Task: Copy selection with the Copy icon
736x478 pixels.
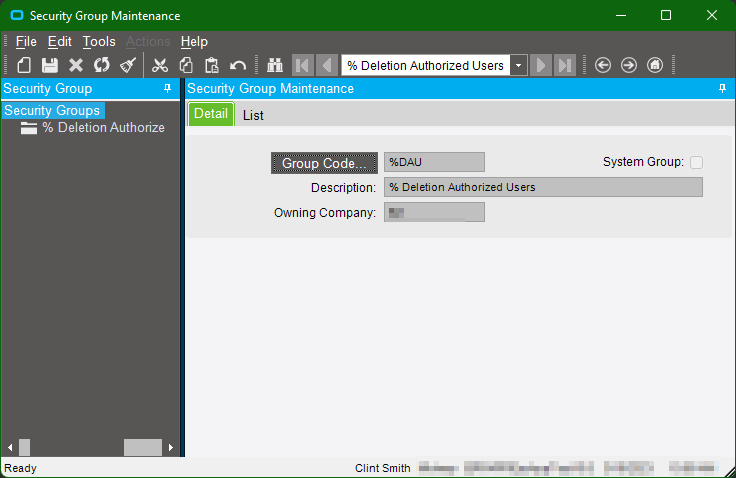Action: tap(186, 65)
